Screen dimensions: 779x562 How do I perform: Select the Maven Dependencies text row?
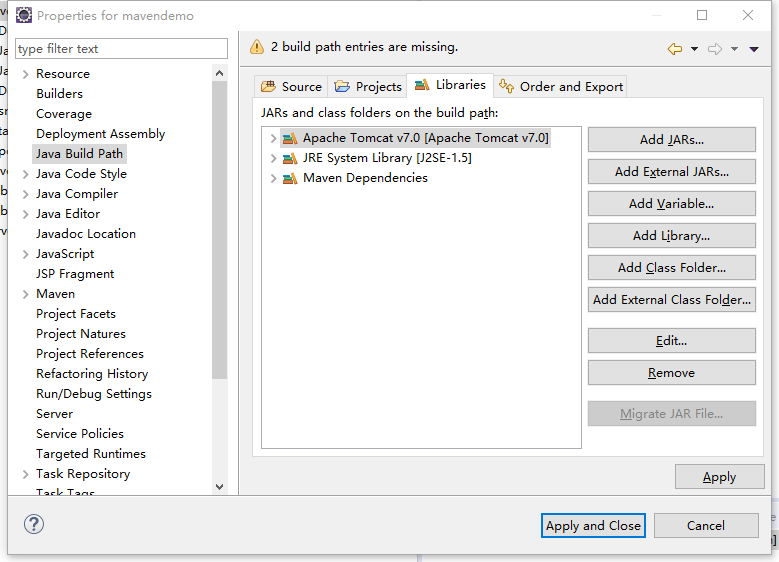tap(365, 178)
